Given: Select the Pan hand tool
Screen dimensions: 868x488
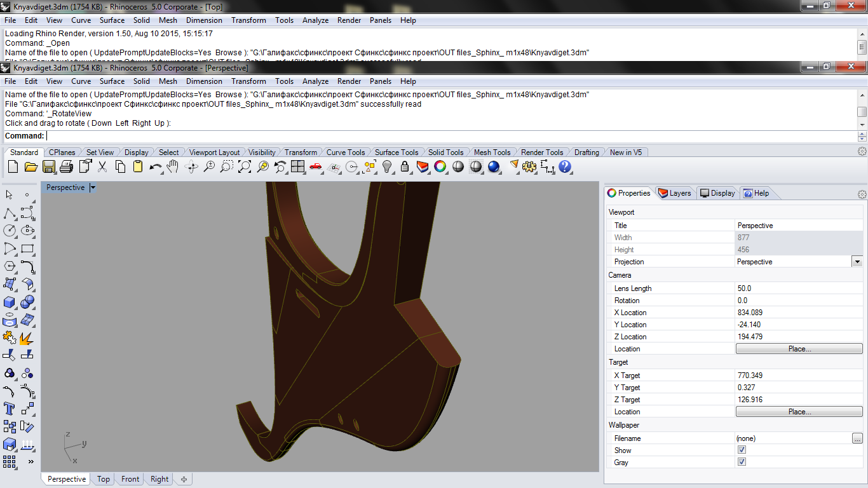Looking at the screenshot, I should [173, 166].
